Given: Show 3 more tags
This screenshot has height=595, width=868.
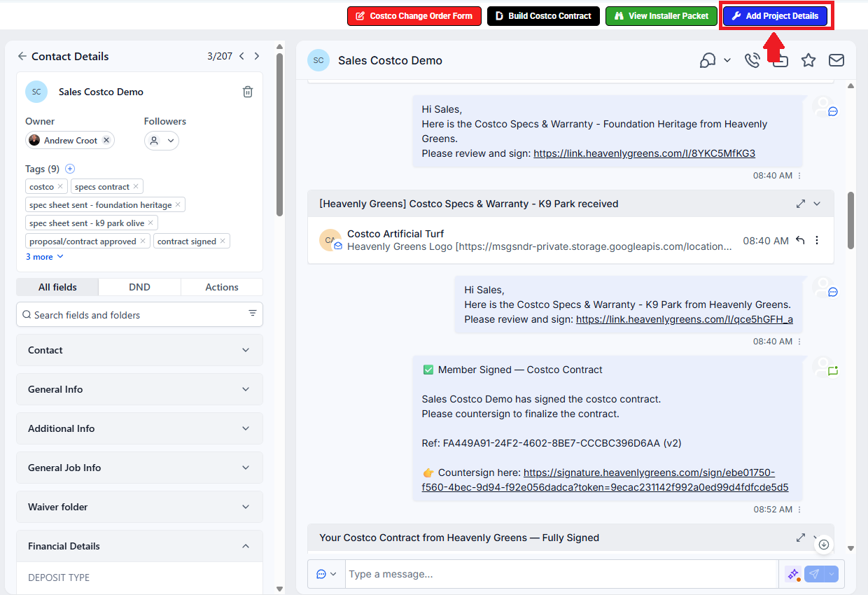Looking at the screenshot, I should pyautogui.click(x=45, y=257).
